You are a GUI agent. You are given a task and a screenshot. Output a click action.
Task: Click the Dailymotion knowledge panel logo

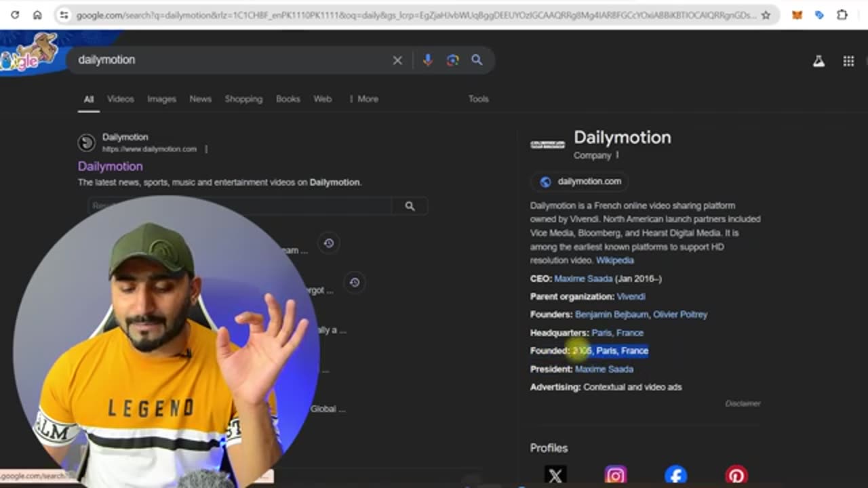click(x=547, y=144)
